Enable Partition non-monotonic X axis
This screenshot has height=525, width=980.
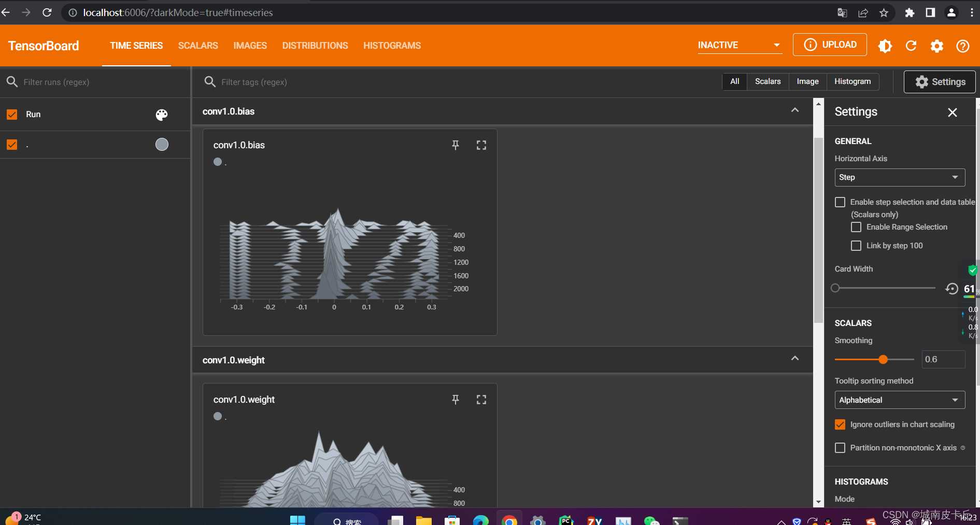pos(840,448)
